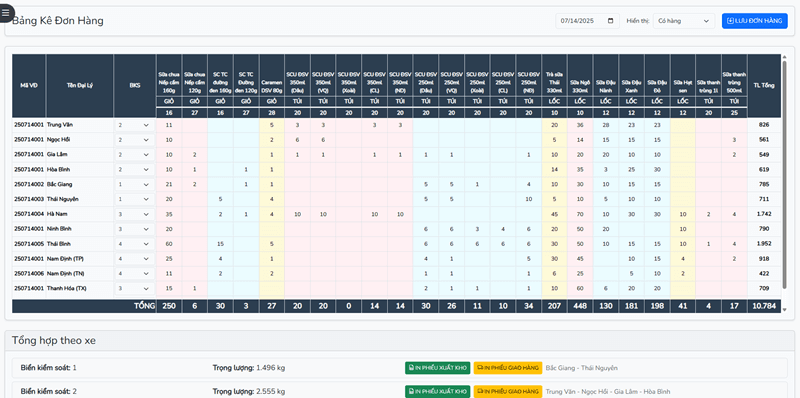Click Trọng lượng 1.496 kg text
Viewport: 800px width, 398px height.
(x=248, y=368)
